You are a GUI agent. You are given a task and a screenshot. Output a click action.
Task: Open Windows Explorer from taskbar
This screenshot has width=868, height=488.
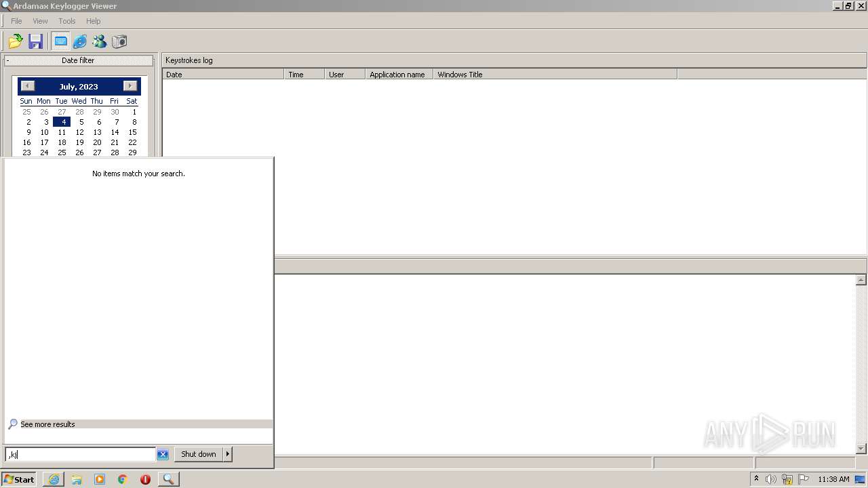(77, 479)
